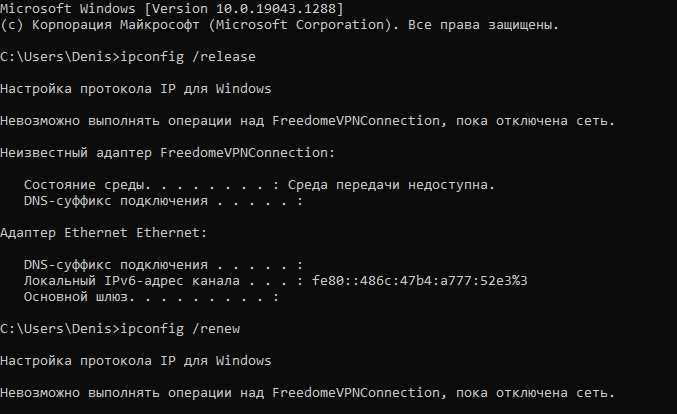Click the C:\Users\Denis prompt before /renew

[x=60, y=329]
